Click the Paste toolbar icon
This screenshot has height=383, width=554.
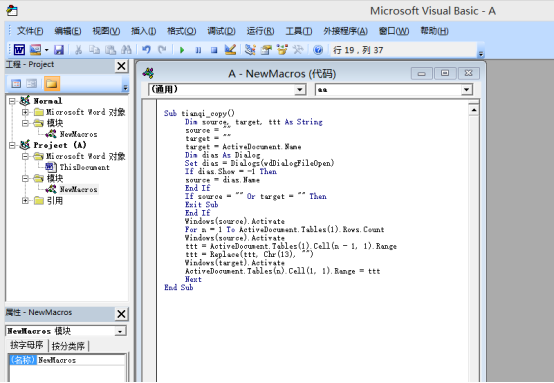[x=111, y=50]
